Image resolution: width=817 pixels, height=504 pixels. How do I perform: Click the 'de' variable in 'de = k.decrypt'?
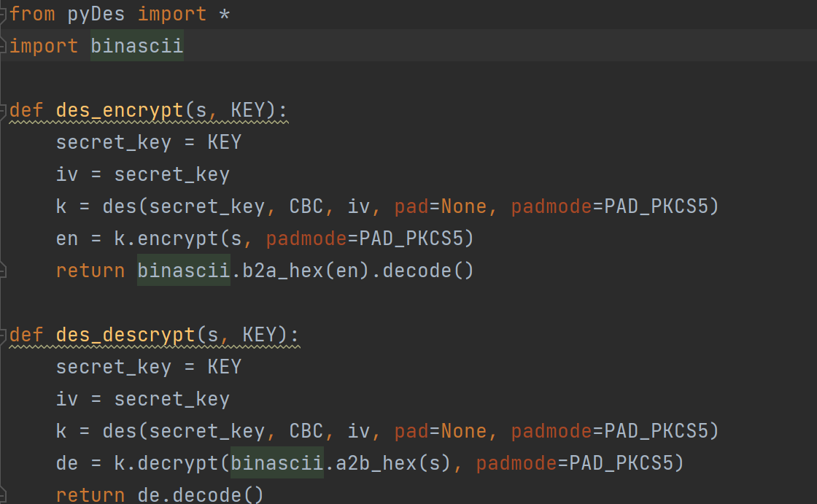(66, 463)
